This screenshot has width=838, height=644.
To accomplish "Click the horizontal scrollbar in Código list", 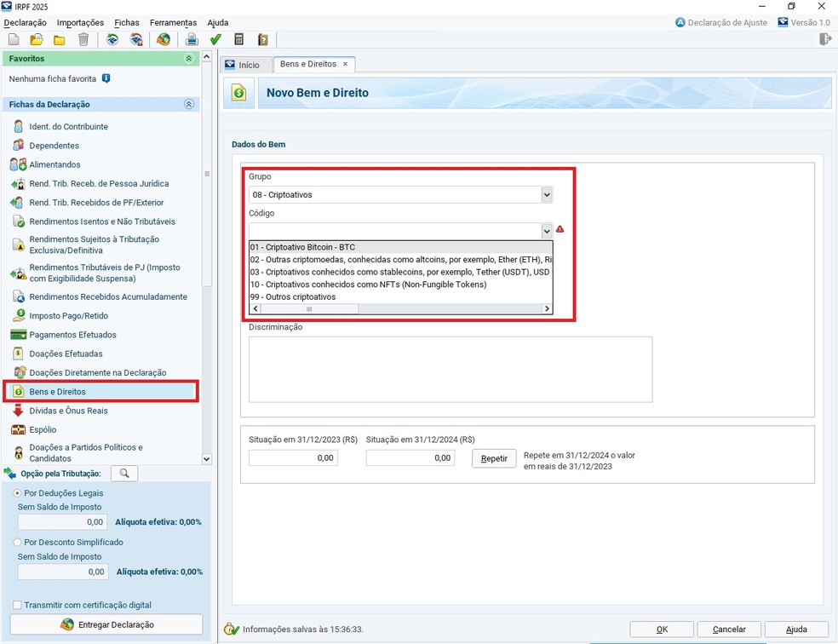I will [x=400, y=309].
